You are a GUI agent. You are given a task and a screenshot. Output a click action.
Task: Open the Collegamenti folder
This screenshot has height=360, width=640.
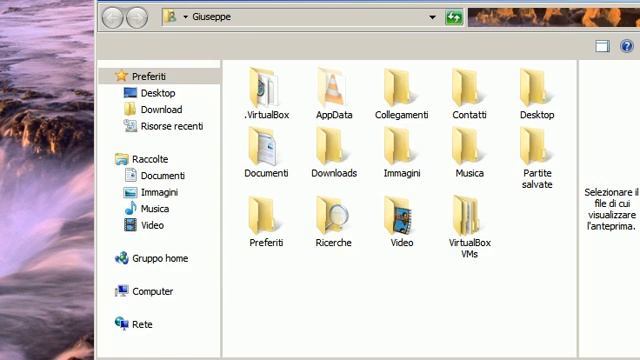click(402, 94)
